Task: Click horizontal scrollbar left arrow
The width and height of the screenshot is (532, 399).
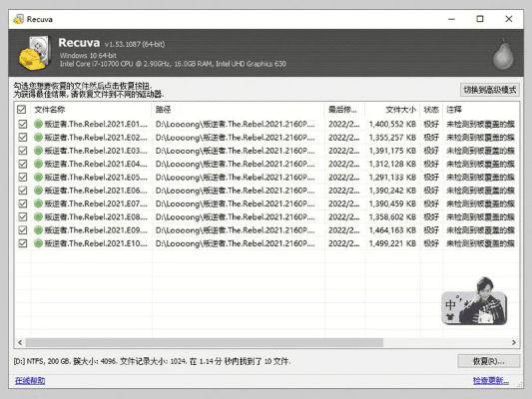Action: [20, 342]
